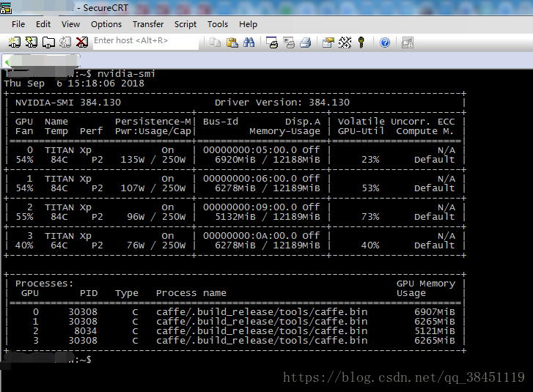Open the Tools menu
The height and width of the screenshot is (392, 533).
click(218, 24)
